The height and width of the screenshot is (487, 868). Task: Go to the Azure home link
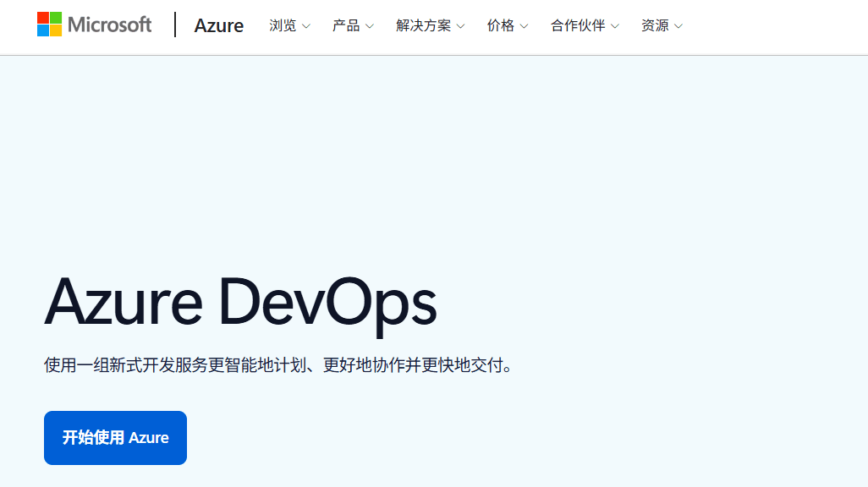coord(218,25)
